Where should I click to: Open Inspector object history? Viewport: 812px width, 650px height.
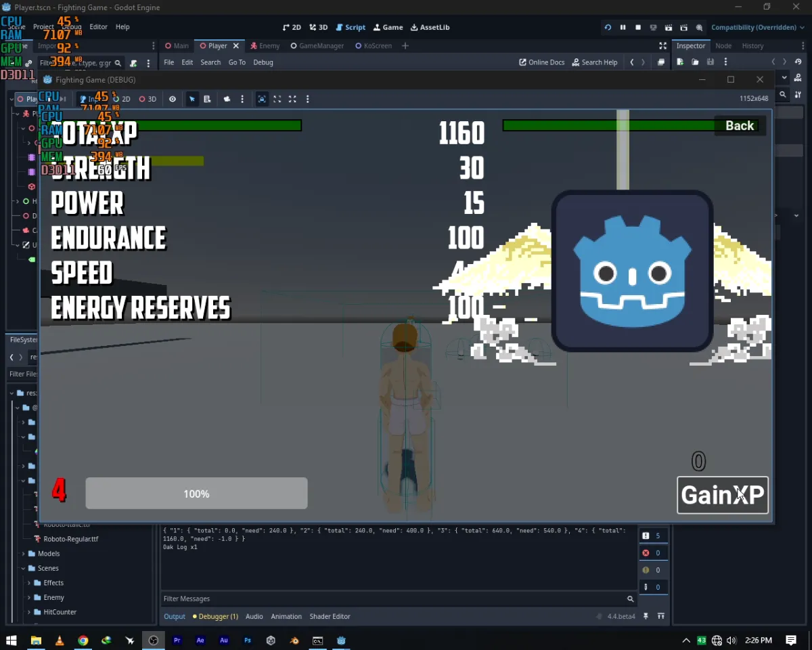799,62
